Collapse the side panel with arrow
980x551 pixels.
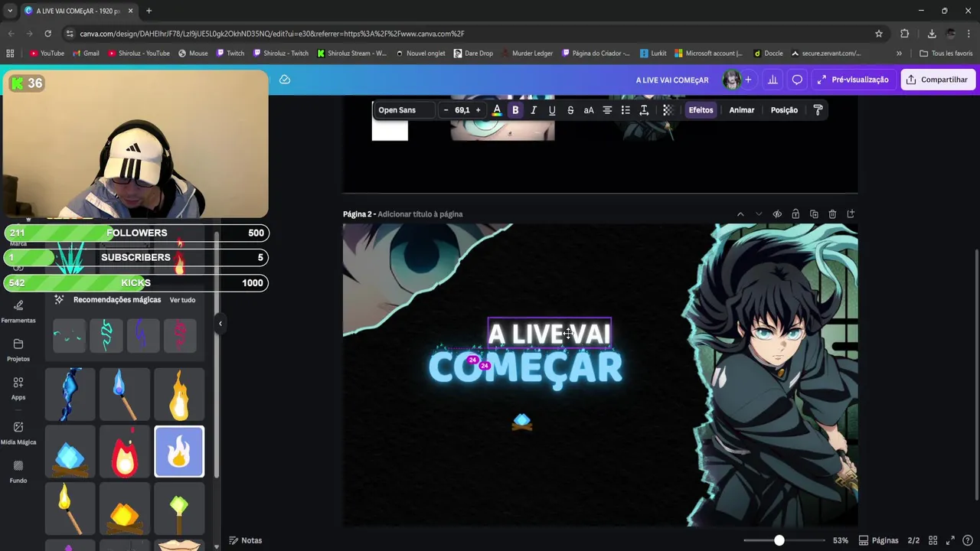point(220,324)
